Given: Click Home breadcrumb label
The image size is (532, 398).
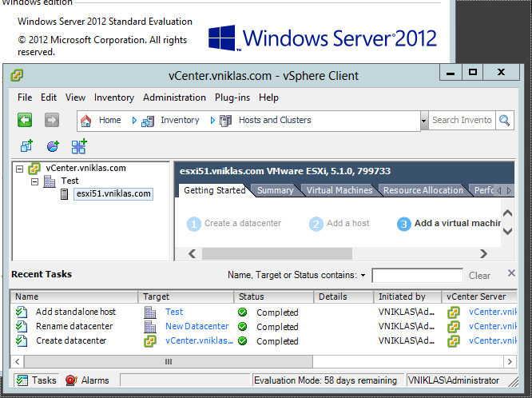Looking at the screenshot, I should (109, 120).
